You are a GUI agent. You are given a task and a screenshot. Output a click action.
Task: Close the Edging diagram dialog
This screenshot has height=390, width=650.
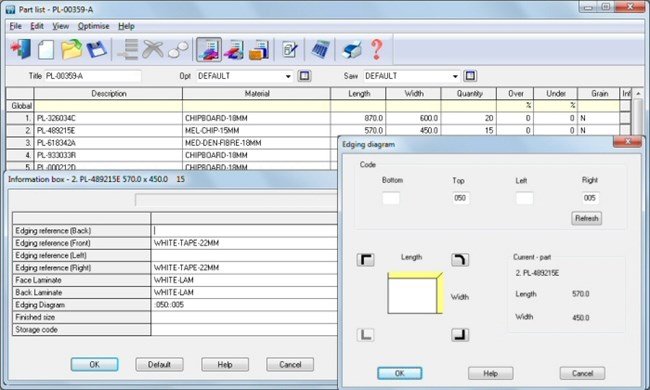coord(627,142)
